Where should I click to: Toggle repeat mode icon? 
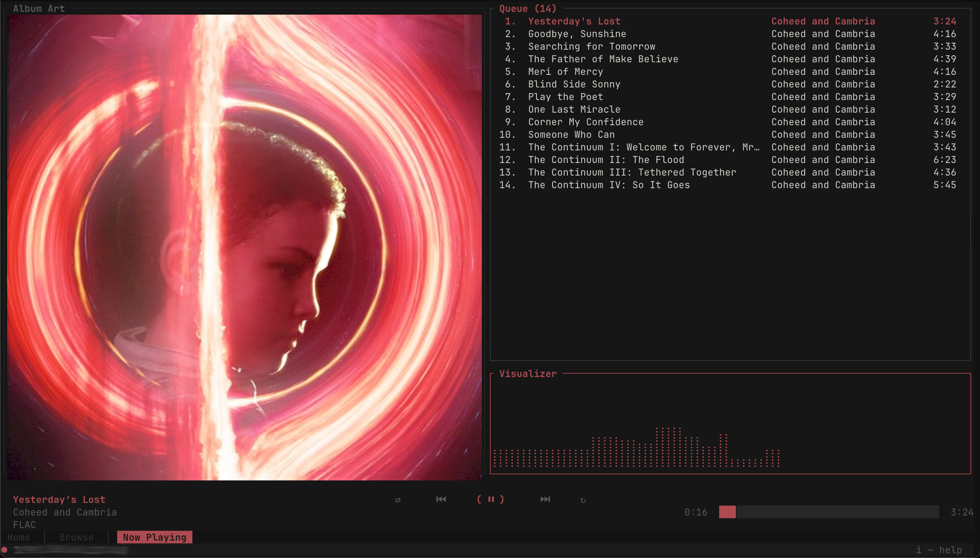pos(583,500)
